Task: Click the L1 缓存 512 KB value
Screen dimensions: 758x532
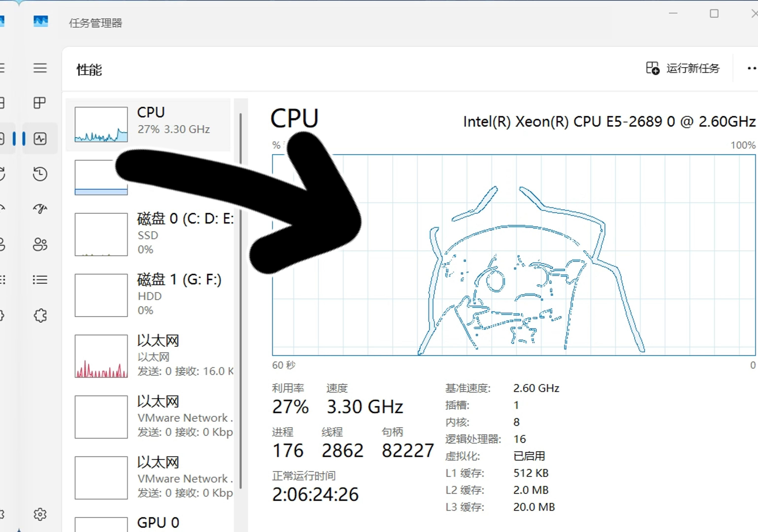Action: pos(531,473)
